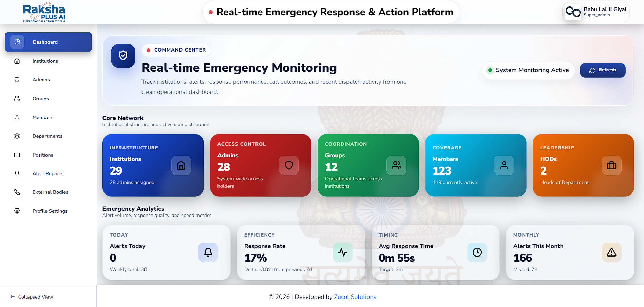Open External Bodies menu item
This screenshot has width=644, height=307.
pyautogui.click(x=48, y=192)
